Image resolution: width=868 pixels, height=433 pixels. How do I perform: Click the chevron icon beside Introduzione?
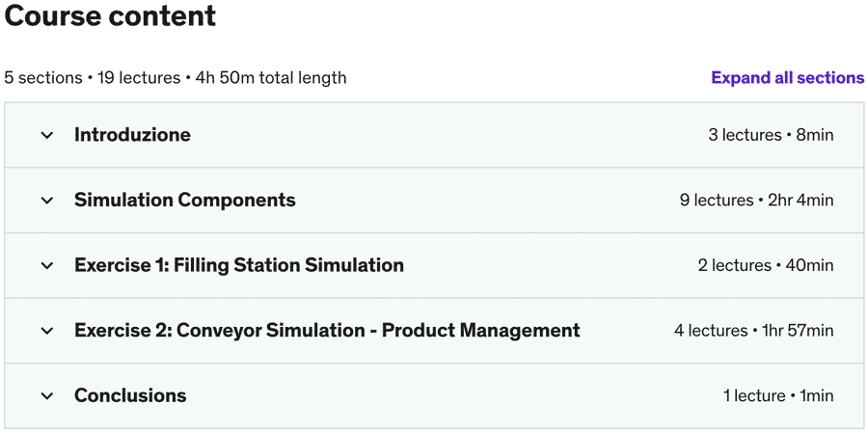click(x=47, y=135)
